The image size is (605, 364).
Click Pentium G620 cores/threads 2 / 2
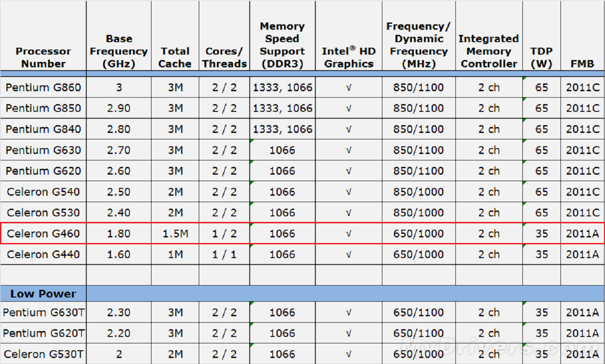click(x=224, y=171)
